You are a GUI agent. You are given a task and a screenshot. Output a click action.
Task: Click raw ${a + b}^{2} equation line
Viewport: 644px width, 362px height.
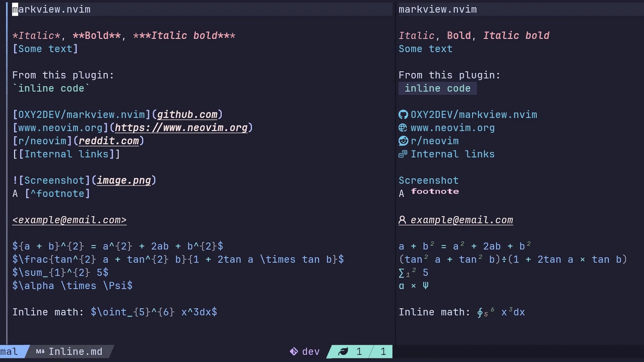pyautogui.click(x=118, y=246)
